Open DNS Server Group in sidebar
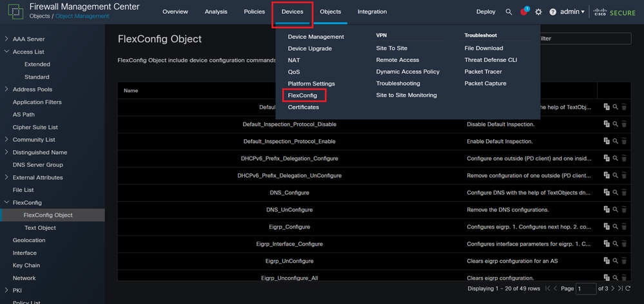Viewport: 644px width, 304px height. (38, 164)
